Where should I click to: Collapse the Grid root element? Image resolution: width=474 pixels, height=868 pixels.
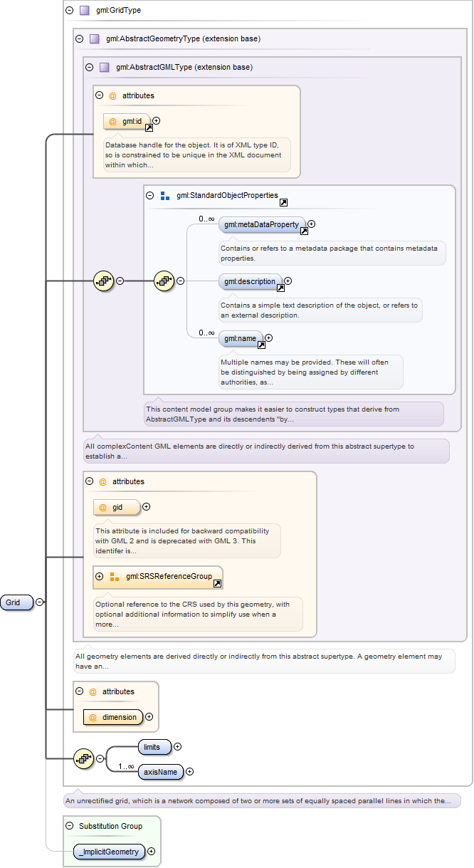click(39, 602)
